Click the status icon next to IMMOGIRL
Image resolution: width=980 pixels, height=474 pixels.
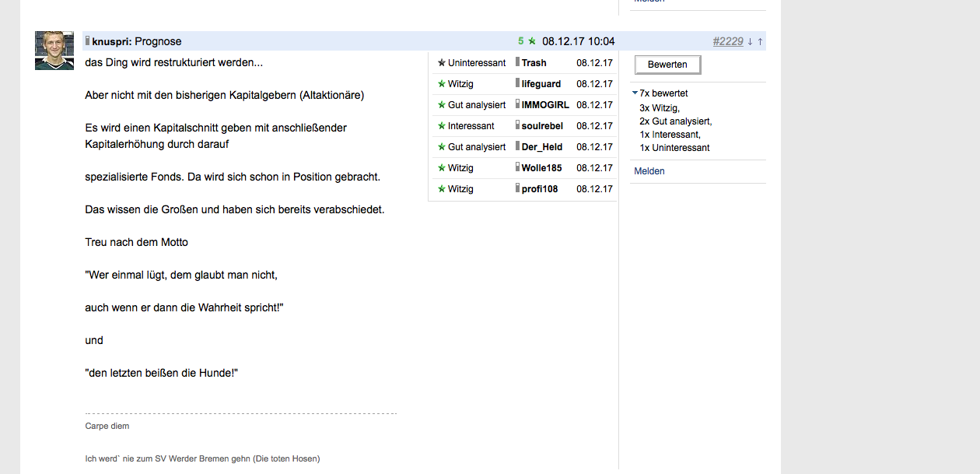[517, 104]
